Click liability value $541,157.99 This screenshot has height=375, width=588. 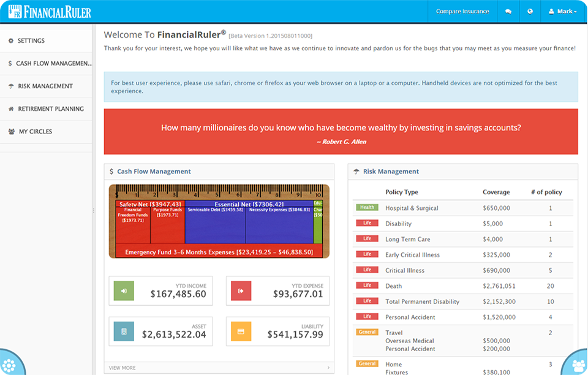pyautogui.click(x=295, y=335)
